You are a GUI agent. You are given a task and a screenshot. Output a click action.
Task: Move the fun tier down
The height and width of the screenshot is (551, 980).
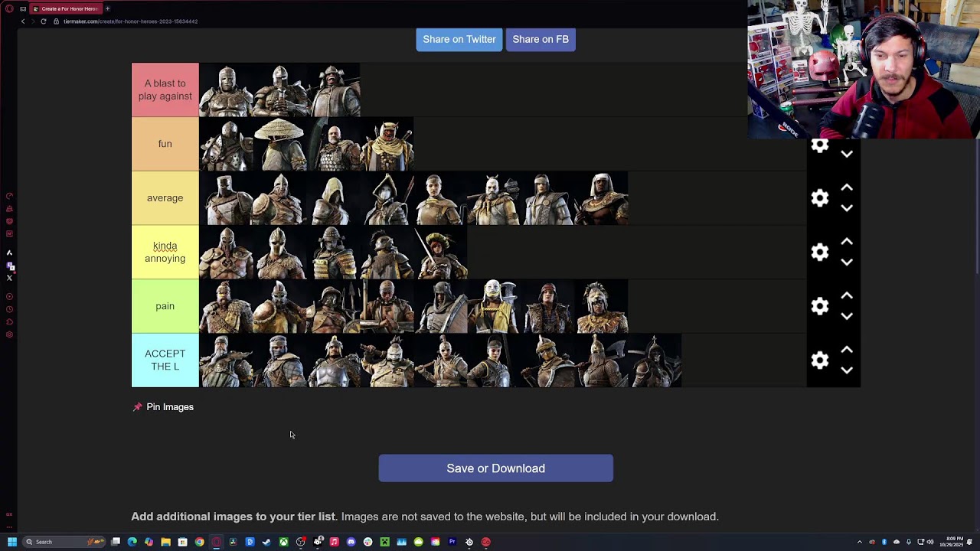pos(847,154)
